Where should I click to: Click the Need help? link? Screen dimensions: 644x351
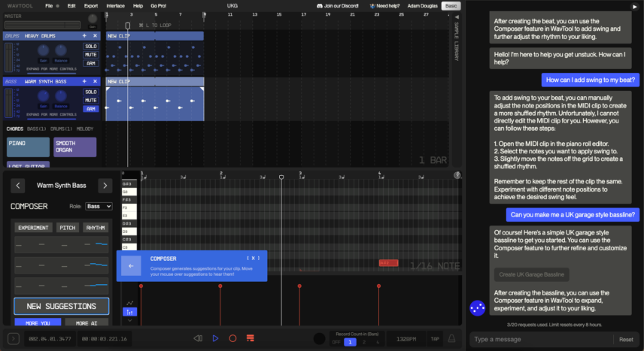click(385, 6)
